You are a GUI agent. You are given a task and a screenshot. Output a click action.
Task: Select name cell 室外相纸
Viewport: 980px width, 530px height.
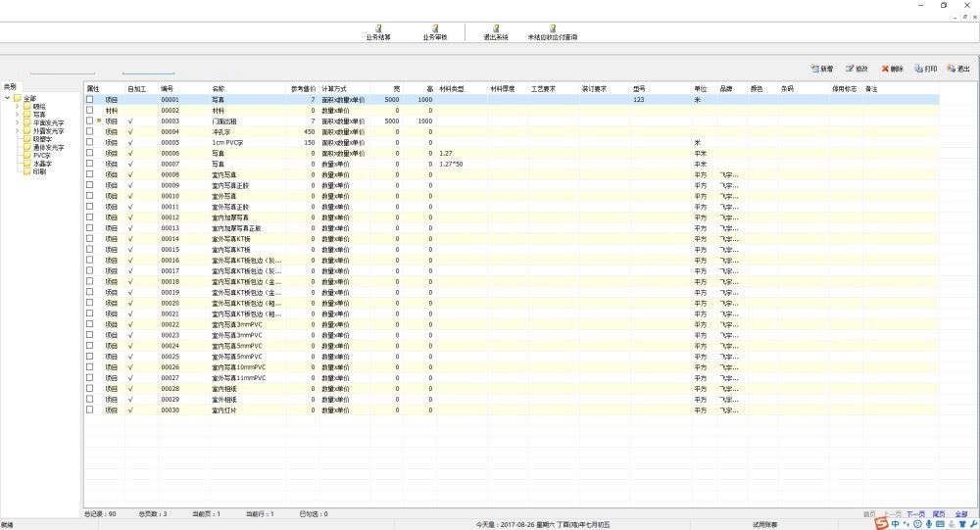pyautogui.click(x=224, y=400)
